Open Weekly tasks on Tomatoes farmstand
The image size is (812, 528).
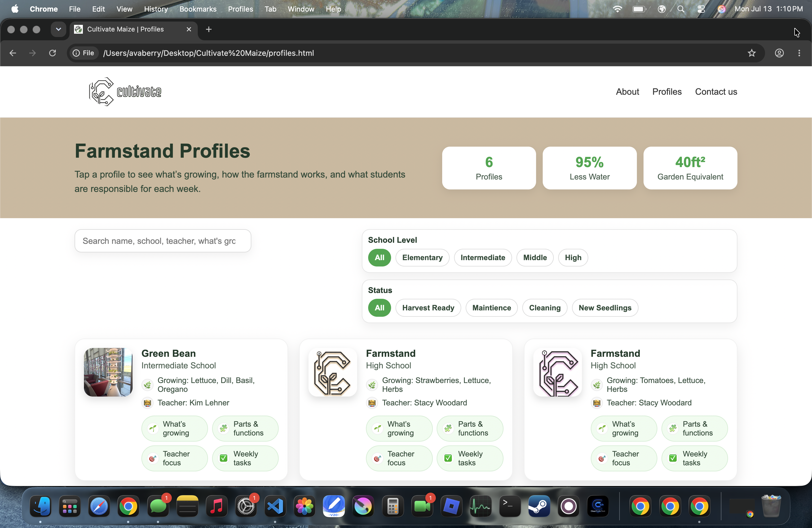click(694, 458)
